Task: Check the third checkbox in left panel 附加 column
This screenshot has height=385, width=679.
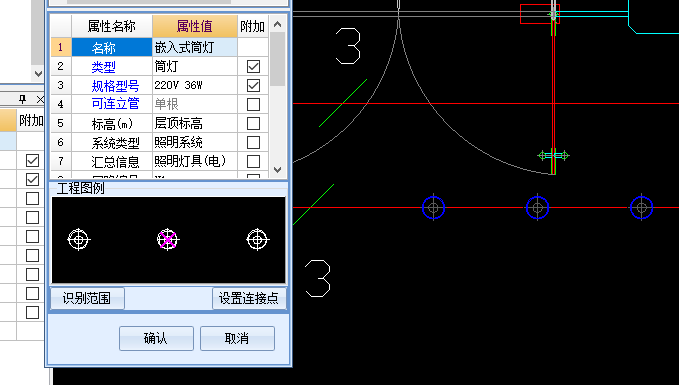Action: pos(32,198)
